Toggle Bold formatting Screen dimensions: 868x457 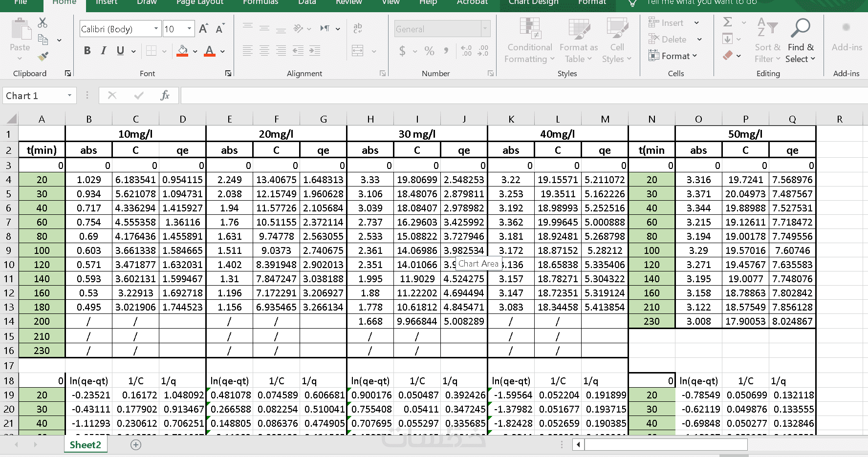coord(87,51)
